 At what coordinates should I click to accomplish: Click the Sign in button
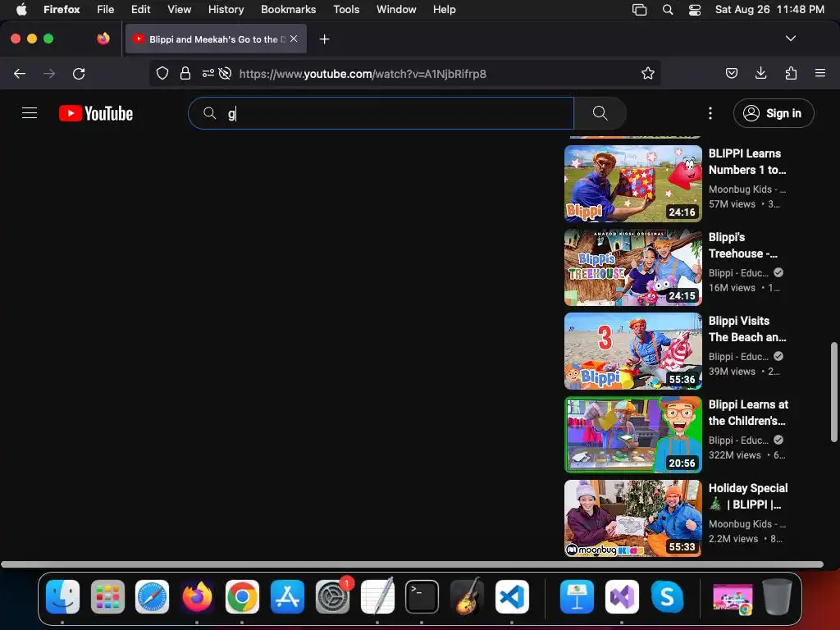[774, 113]
